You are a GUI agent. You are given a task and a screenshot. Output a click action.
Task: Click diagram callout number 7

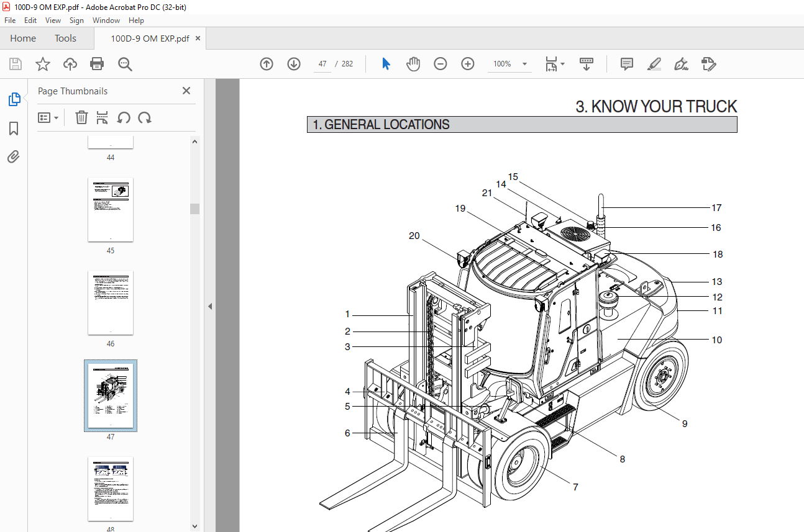tap(576, 487)
